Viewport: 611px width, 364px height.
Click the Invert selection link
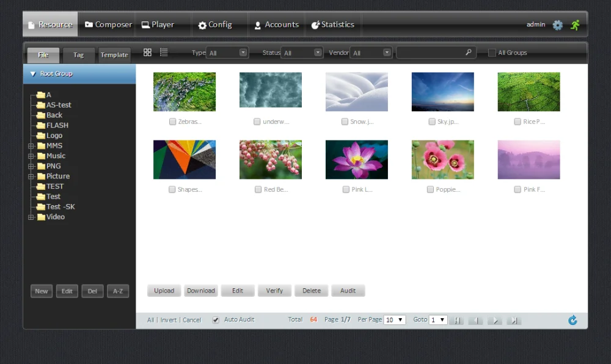(x=169, y=320)
